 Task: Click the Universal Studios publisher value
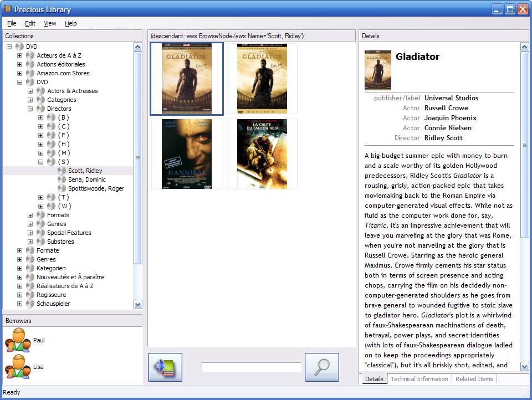point(451,98)
